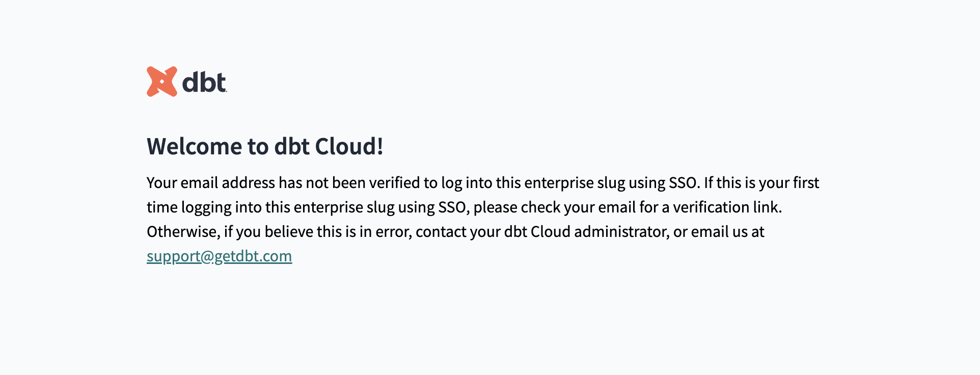
Task: Click the dbt wordmark text in the logo
Action: [x=204, y=83]
